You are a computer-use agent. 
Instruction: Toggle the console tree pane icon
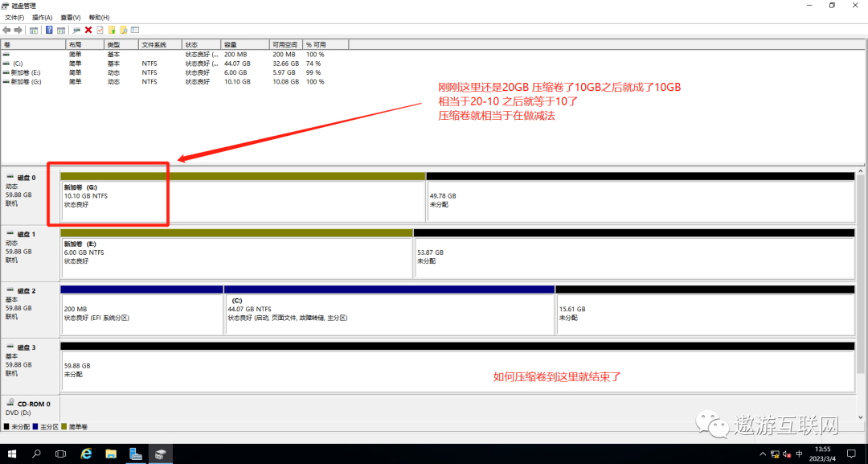point(34,30)
